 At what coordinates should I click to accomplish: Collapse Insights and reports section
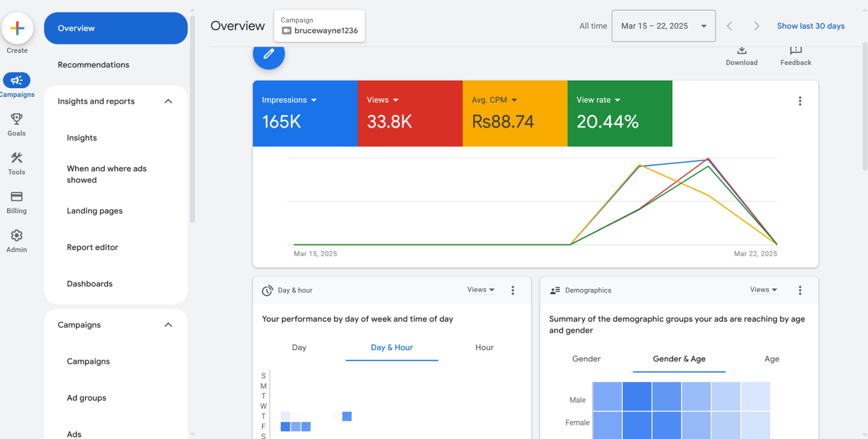point(168,101)
